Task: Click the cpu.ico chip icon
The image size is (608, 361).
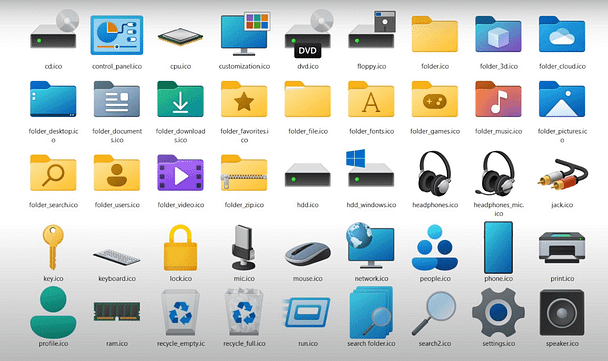Action: (x=180, y=37)
